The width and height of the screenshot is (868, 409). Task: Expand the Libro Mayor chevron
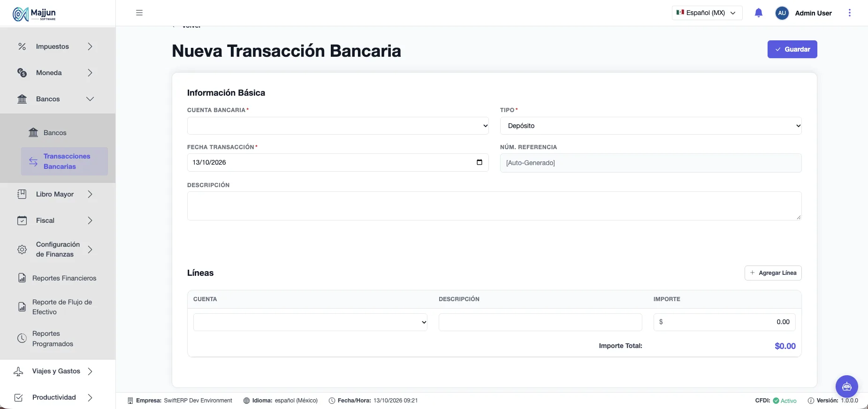[90, 194]
